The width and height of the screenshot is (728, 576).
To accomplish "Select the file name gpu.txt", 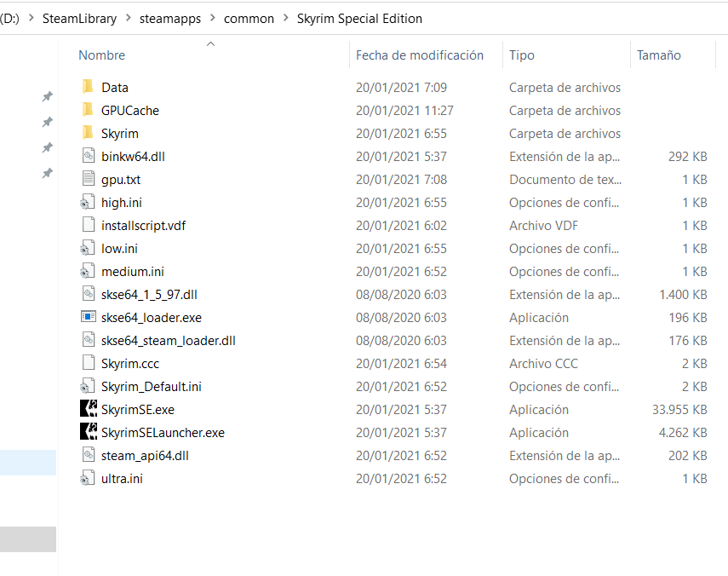I will [121, 180].
